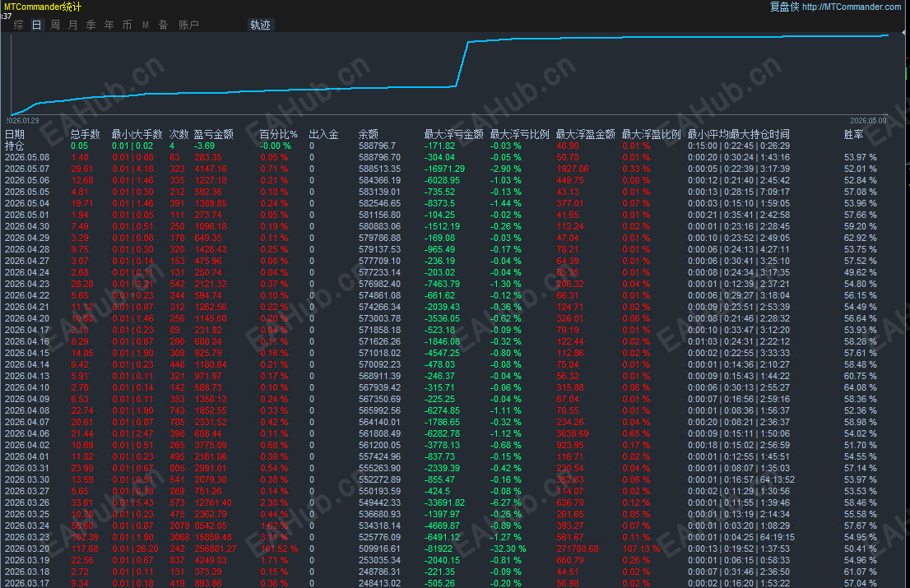Select the 持仓 open positions row label

point(15,146)
